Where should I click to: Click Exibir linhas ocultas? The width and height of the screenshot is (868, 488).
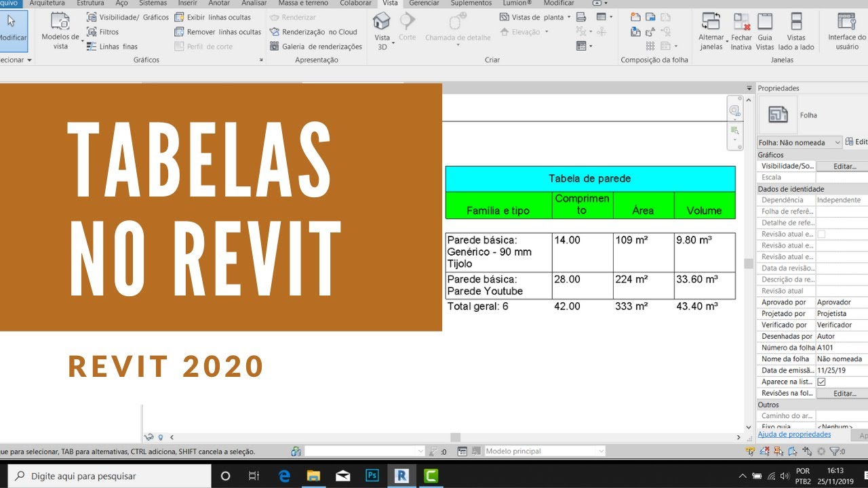click(x=213, y=17)
